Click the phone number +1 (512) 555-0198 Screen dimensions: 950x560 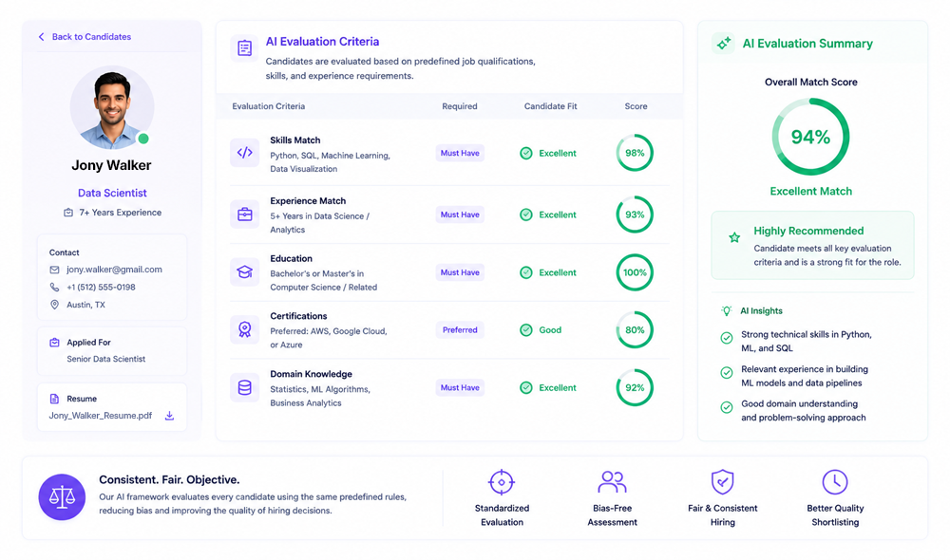pyautogui.click(x=102, y=287)
